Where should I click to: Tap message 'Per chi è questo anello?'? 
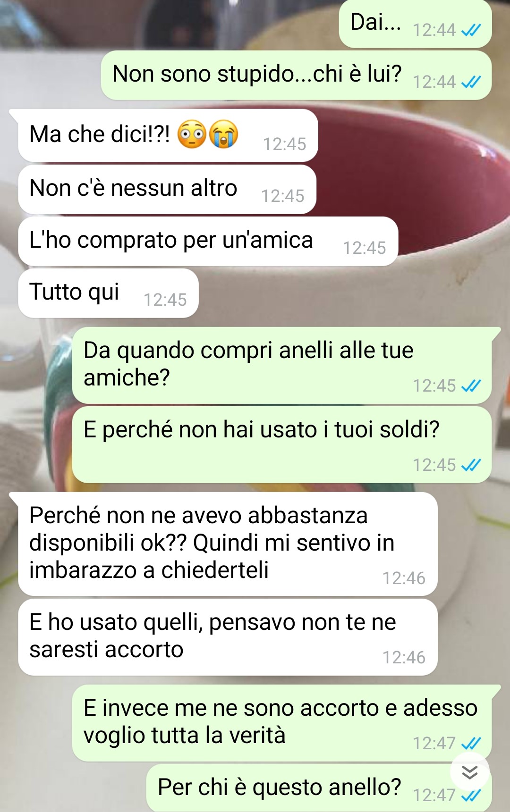click(319, 788)
